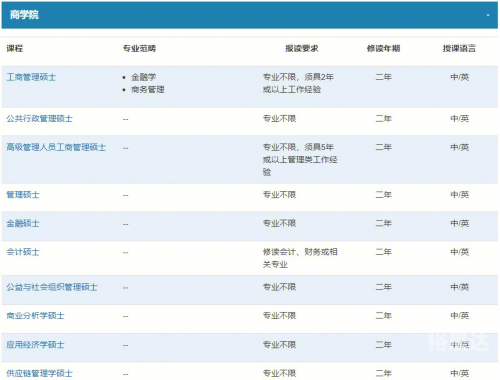Click the collapse dash in 商学院 bar
The width and height of the screenshot is (500, 380).
click(x=488, y=15)
